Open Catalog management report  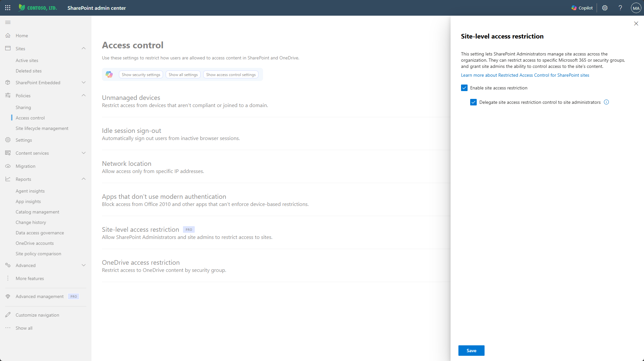[37, 212]
